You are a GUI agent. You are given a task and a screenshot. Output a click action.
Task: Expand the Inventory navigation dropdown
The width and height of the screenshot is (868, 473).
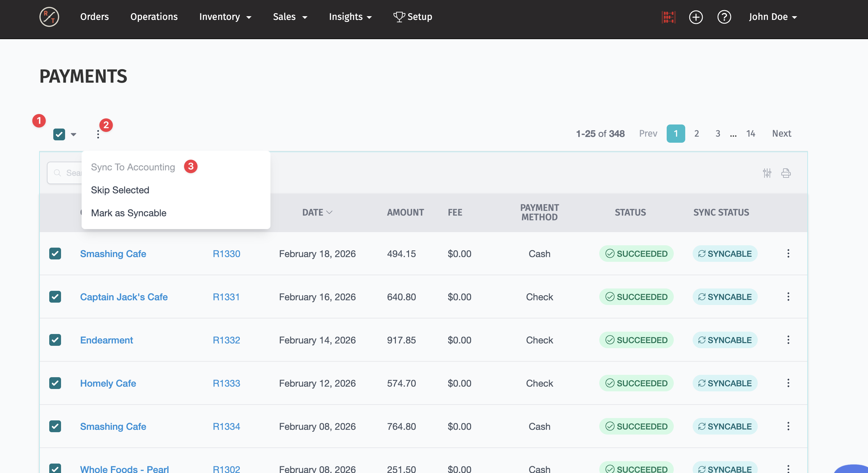225,17
